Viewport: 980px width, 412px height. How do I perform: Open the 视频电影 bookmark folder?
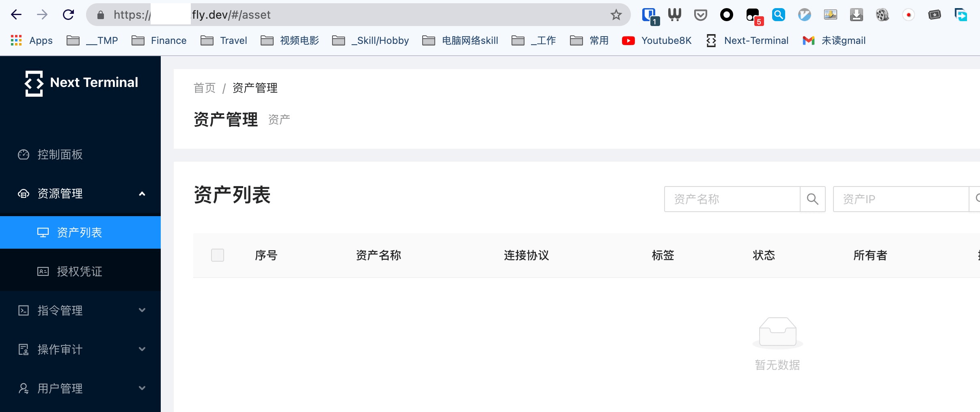(x=290, y=40)
